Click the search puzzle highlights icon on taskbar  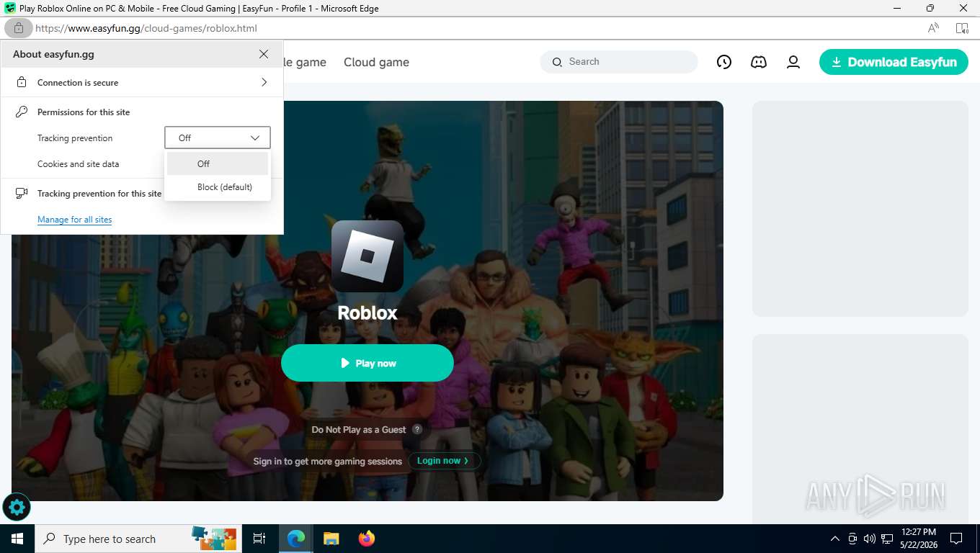coord(214,538)
